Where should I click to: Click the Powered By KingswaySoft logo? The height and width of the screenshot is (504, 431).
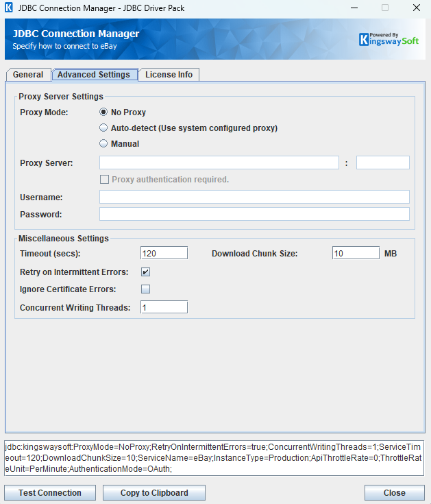(x=389, y=39)
